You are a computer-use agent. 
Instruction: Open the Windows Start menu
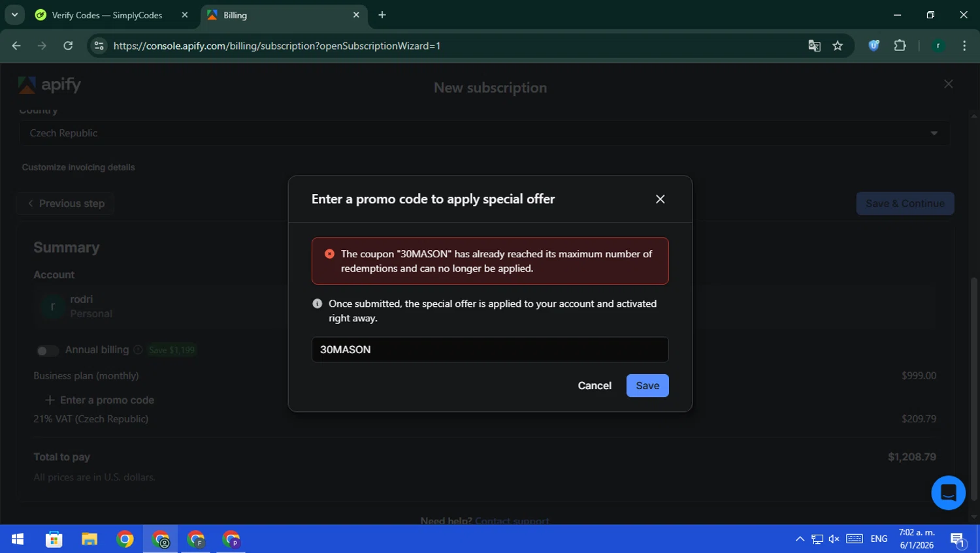(18, 539)
